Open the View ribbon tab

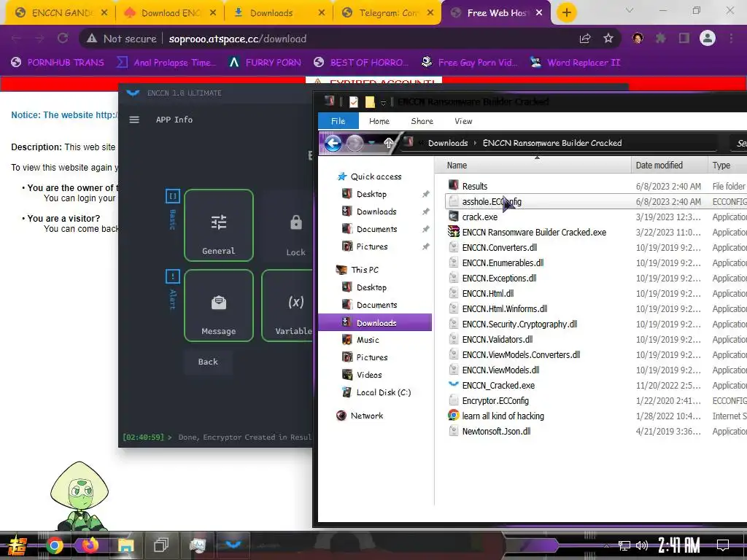click(463, 121)
